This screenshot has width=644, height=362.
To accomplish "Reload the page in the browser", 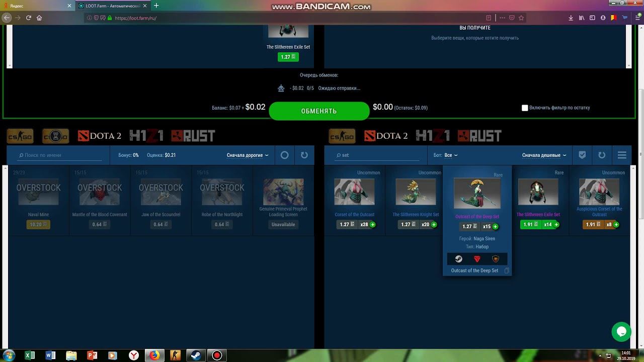I will 29,18.
